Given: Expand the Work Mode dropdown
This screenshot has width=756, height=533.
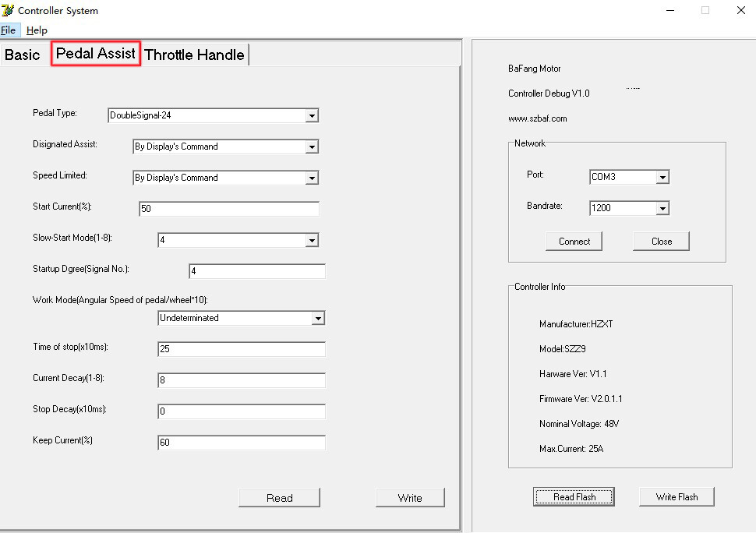Looking at the screenshot, I should [317, 318].
